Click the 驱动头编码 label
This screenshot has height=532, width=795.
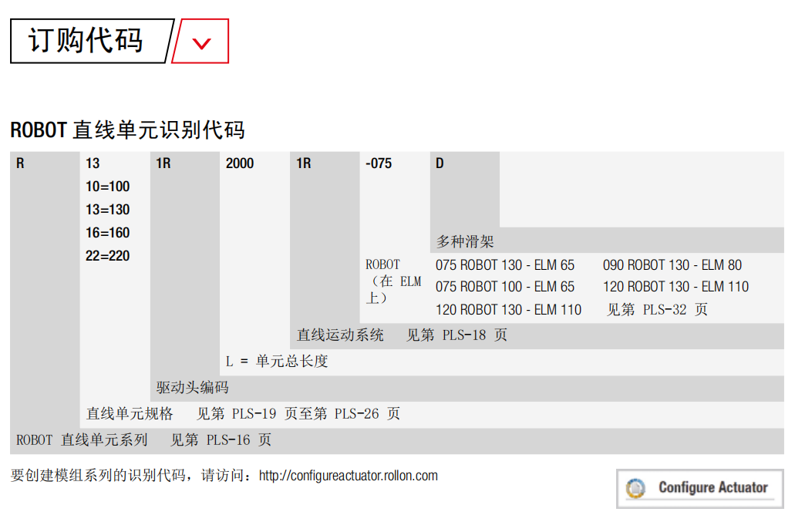(x=192, y=388)
